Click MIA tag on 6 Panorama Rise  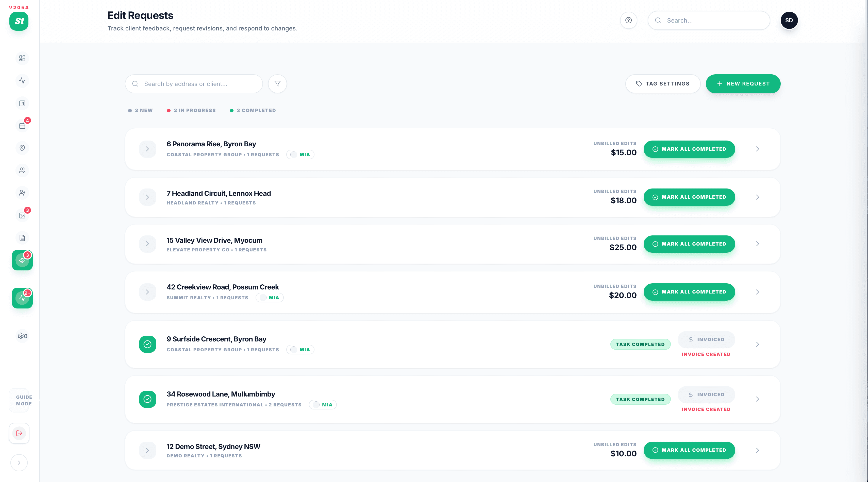300,154
